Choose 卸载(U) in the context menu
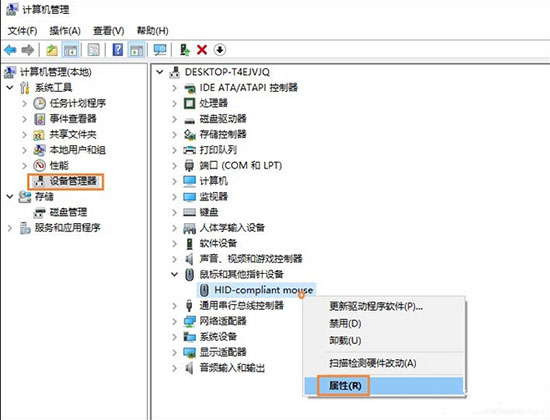 pyautogui.click(x=384, y=340)
